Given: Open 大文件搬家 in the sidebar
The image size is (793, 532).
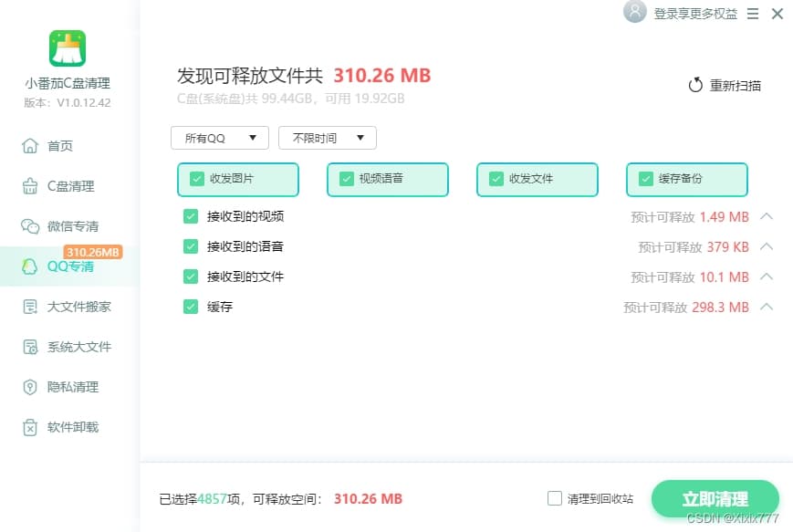Looking at the screenshot, I should [69, 307].
